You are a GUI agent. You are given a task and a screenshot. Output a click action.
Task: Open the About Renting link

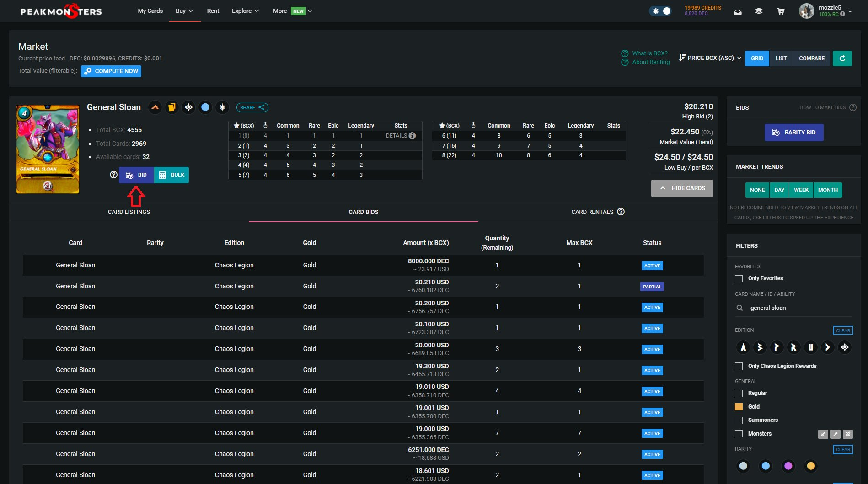651,62
